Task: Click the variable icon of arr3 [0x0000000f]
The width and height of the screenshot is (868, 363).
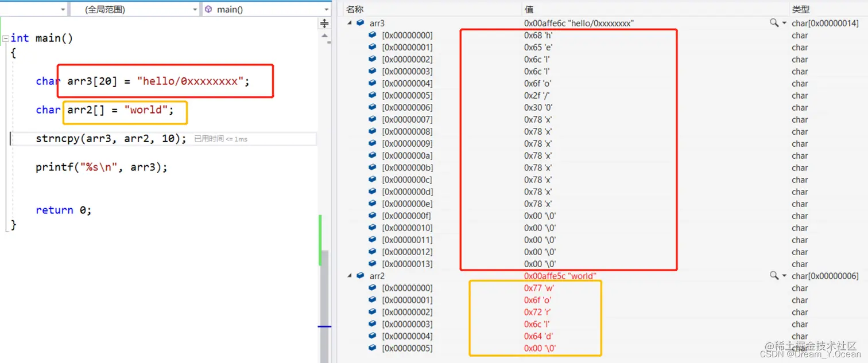Action: (373, 216)
